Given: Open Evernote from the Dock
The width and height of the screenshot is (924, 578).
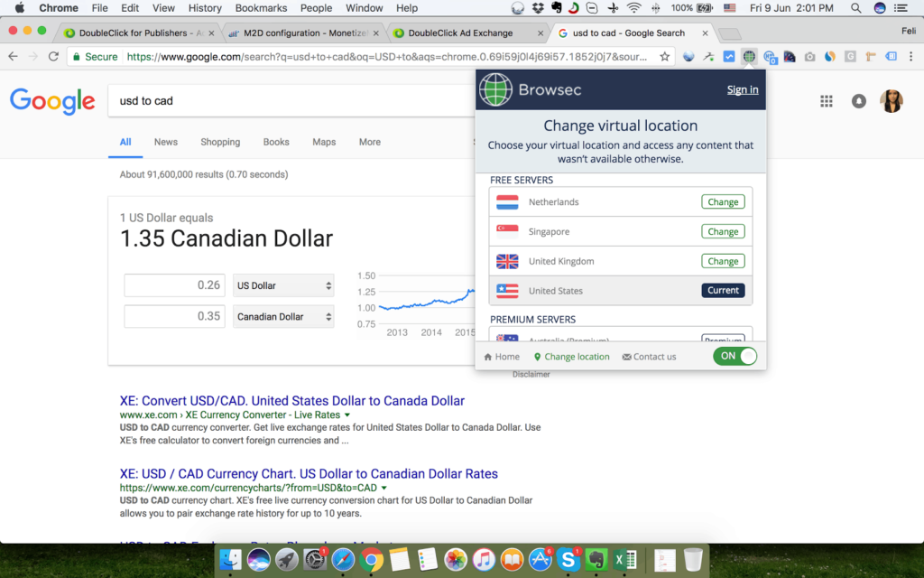Looking at the screenshot, I should point(596,559).
